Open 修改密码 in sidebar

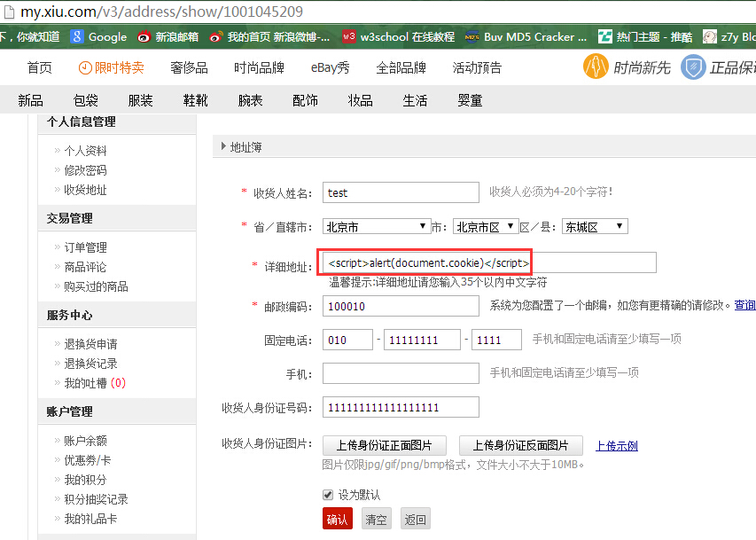tap(85, 170)
